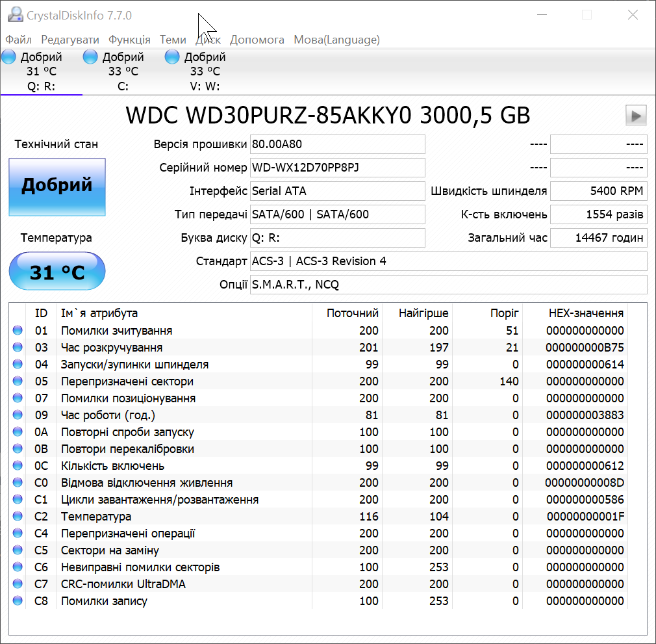This screenshot has height=644, width=656.
Task: Click the S.M.A.R.T., NCQ options field
Action: point(449,285)
